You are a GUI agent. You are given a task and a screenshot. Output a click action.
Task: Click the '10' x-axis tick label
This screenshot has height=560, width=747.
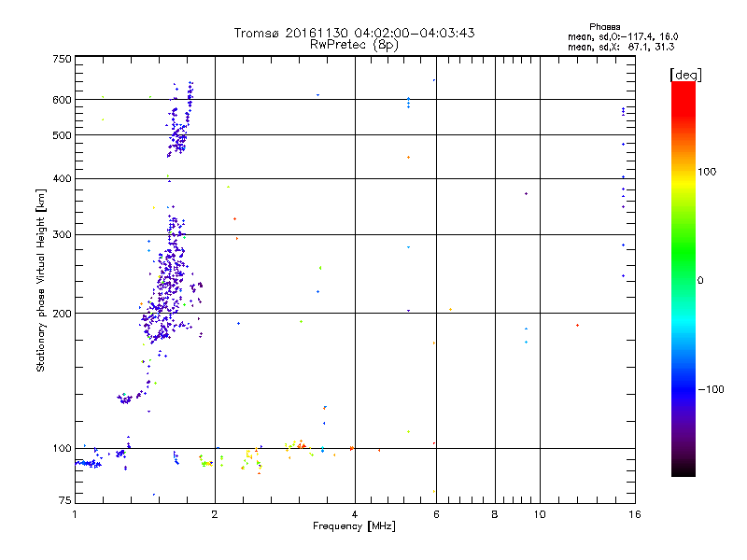point(540,514)
